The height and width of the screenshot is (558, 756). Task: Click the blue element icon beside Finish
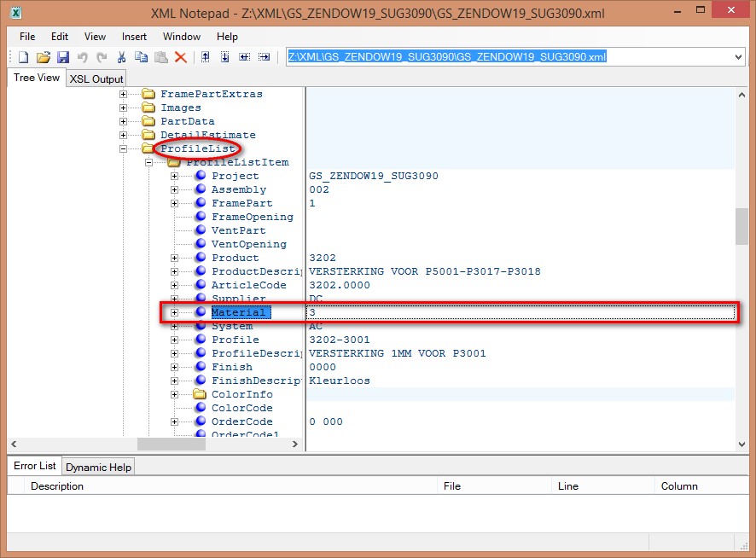[x=201, y=367]
